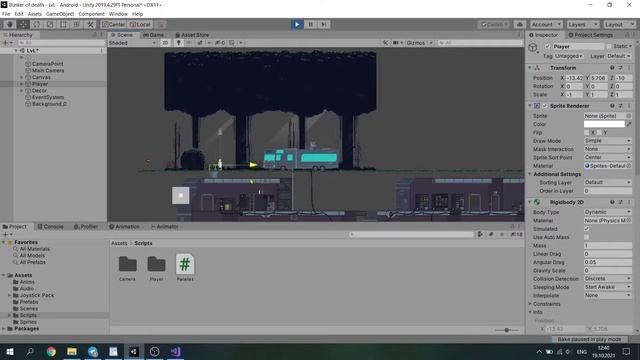This screenshot has width=640, height=360.
Task: Open the cloud services icon
Action: (x=520, y=24)
